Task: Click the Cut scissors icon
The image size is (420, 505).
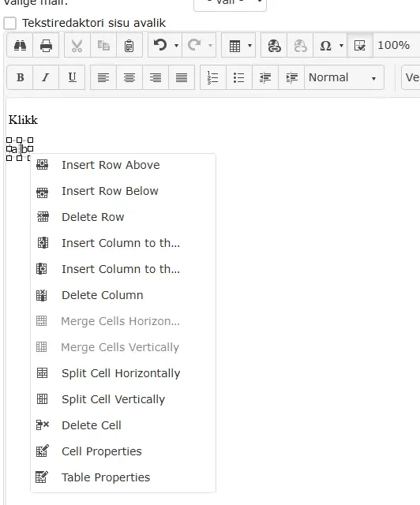Action: (x=77, y=46)
